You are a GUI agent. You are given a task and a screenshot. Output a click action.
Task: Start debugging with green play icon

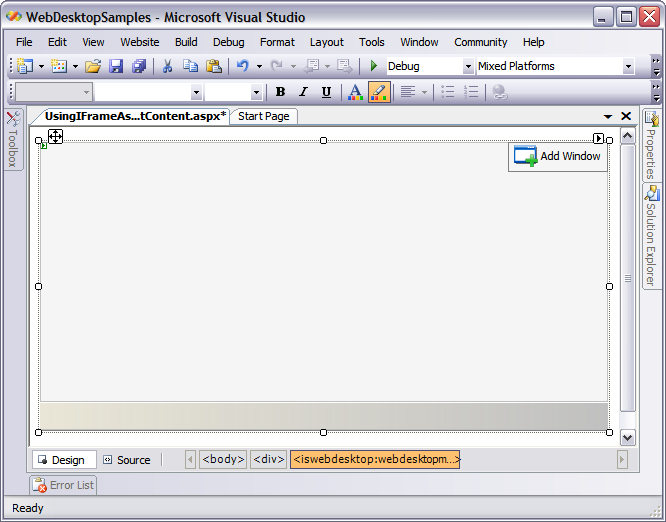374,66
